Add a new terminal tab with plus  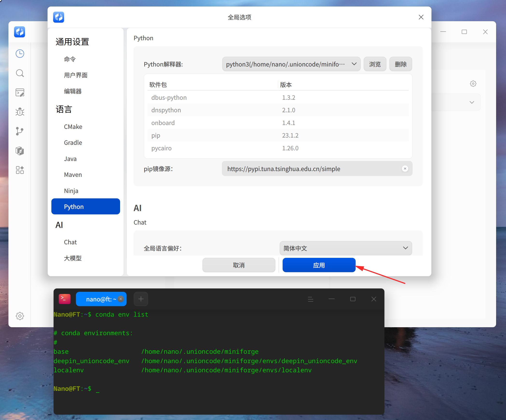click(x=141, y=299)
